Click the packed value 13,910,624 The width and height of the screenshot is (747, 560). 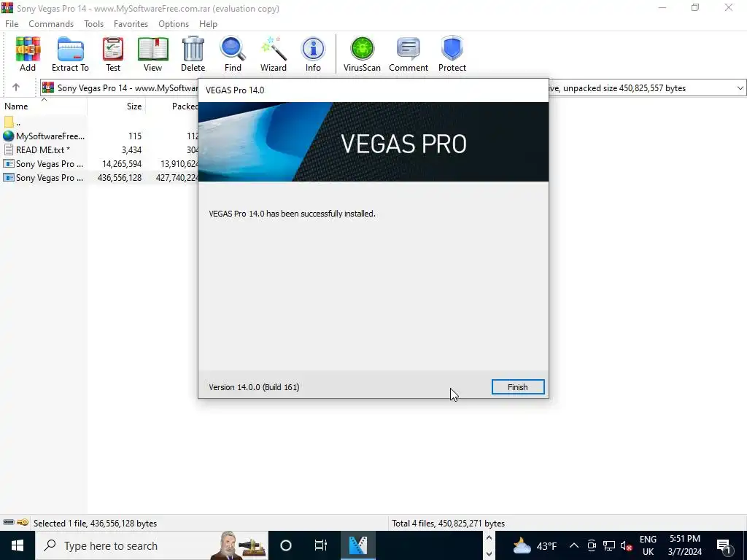click(179, 163)
